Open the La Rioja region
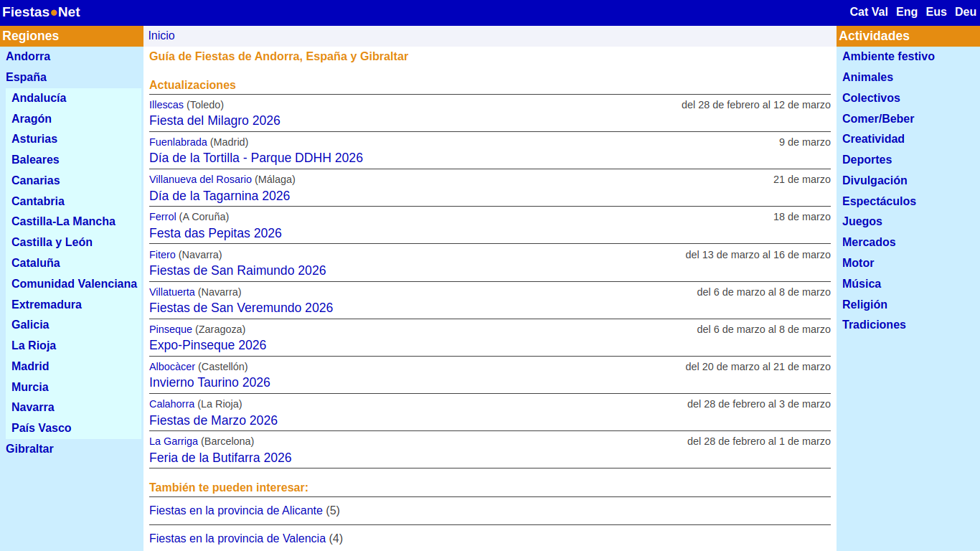The width and height of the screenshot is (980, 551). [x=34, y=346]
